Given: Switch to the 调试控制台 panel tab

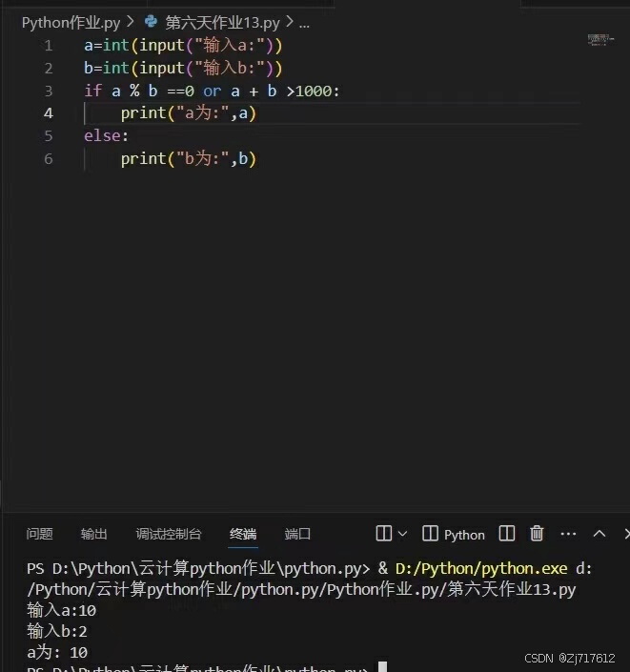Looking at the screenshot, I should coord(169,534).
